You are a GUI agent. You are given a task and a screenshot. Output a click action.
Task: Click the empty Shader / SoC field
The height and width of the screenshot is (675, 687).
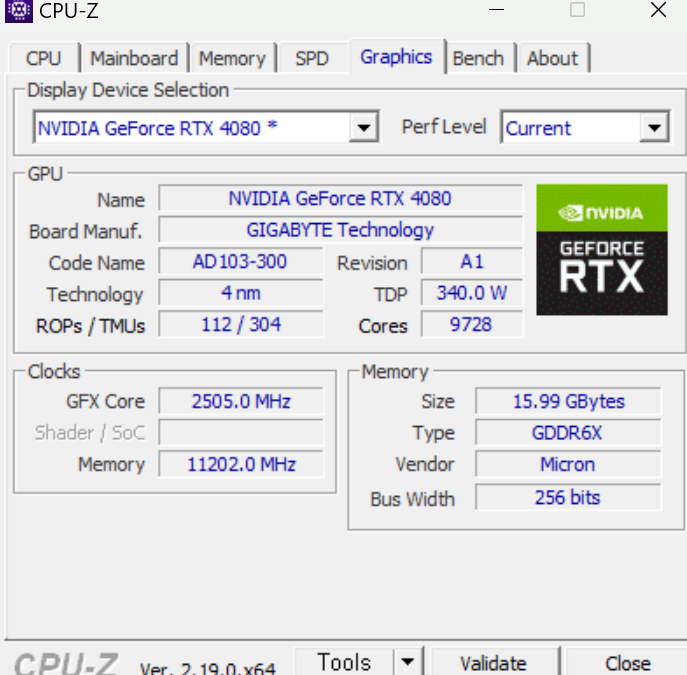click(241, 433)
